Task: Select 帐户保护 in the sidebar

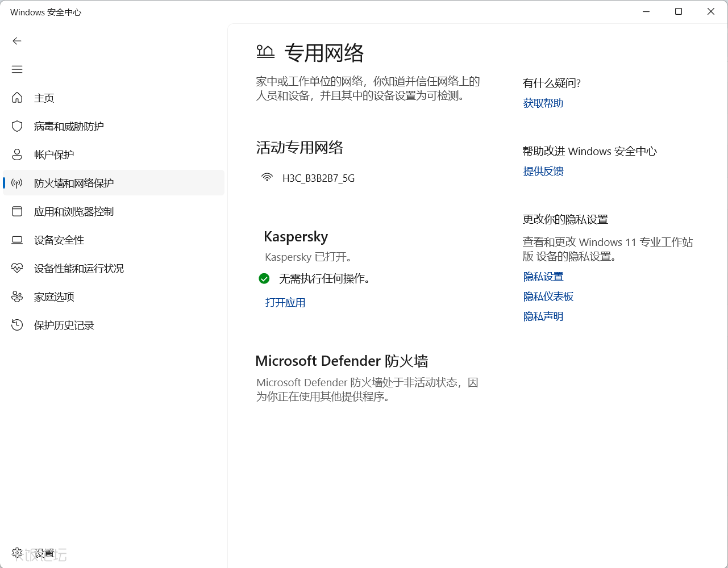Action: [114, 154]
